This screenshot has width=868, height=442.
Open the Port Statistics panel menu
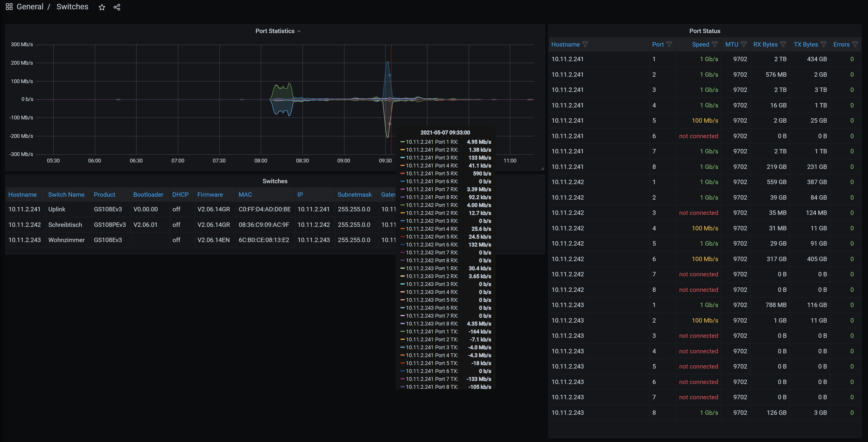299,31
